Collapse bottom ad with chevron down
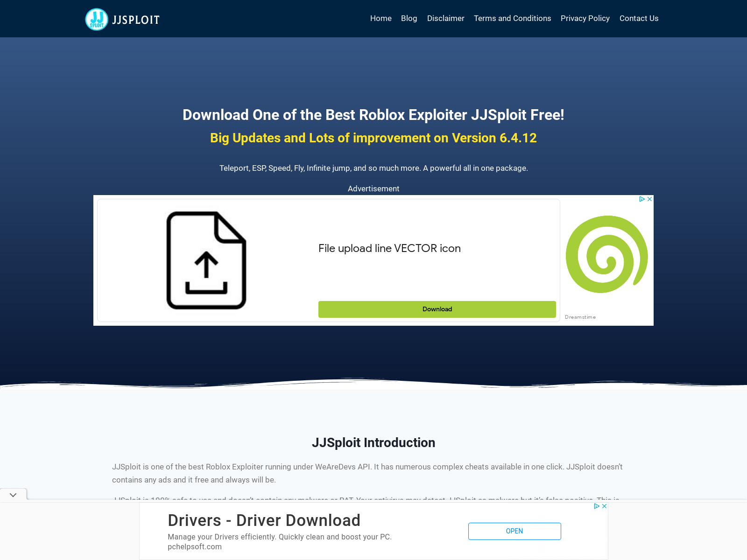The height and width of the screenshot is (560, 747). coord(13,495)
